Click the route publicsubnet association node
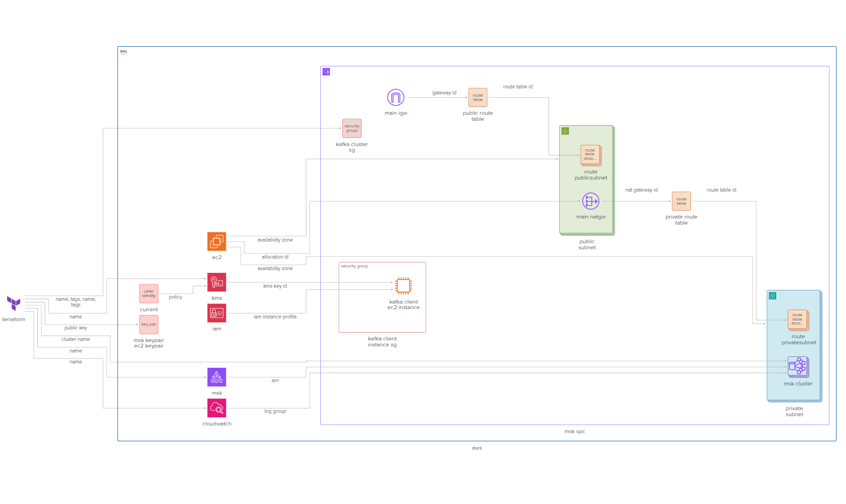Viewport: 846px width, 504px height. (591, 155)
